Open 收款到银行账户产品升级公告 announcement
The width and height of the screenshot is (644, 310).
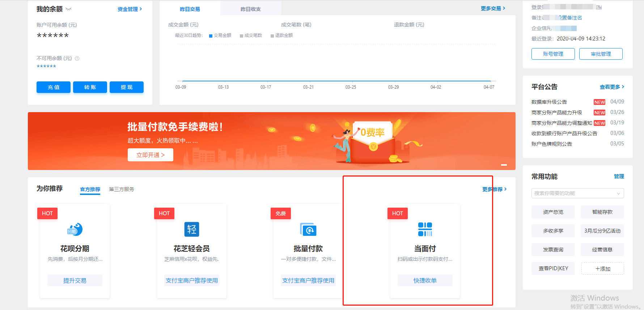564,133
